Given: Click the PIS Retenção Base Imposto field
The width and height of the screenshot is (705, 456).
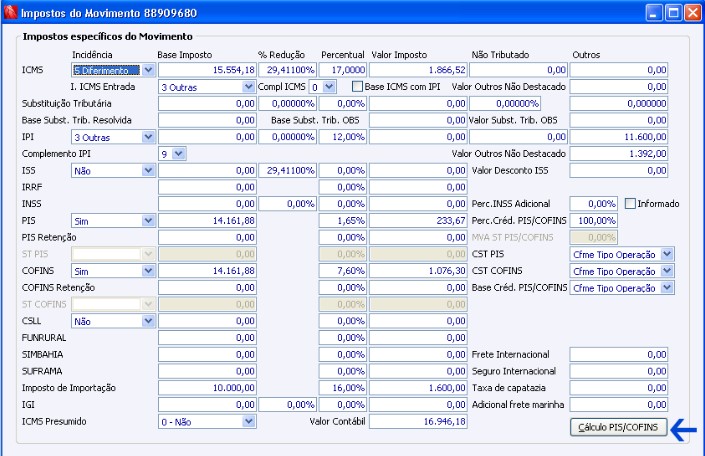Looking at the screenshot, I should point(207,237).
